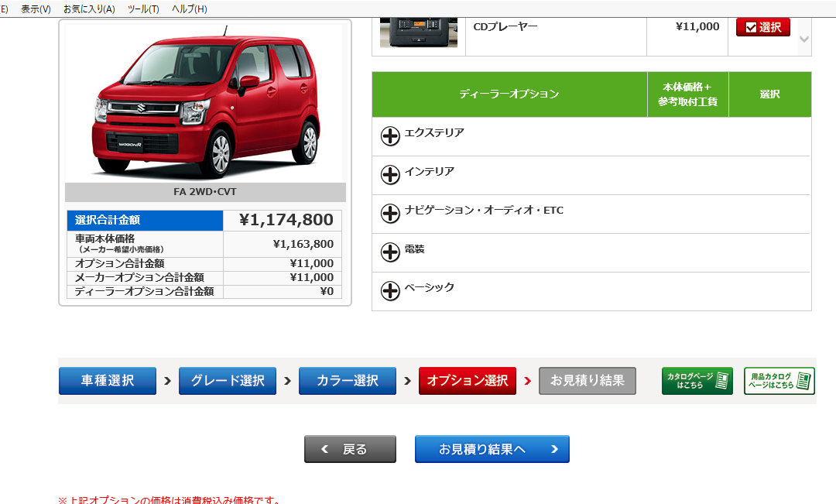Click the ディーラーオプション合計金額 value ¥0
Image resolution: width=836 pixels, height=504 pixels.
(x=327, y=291)
